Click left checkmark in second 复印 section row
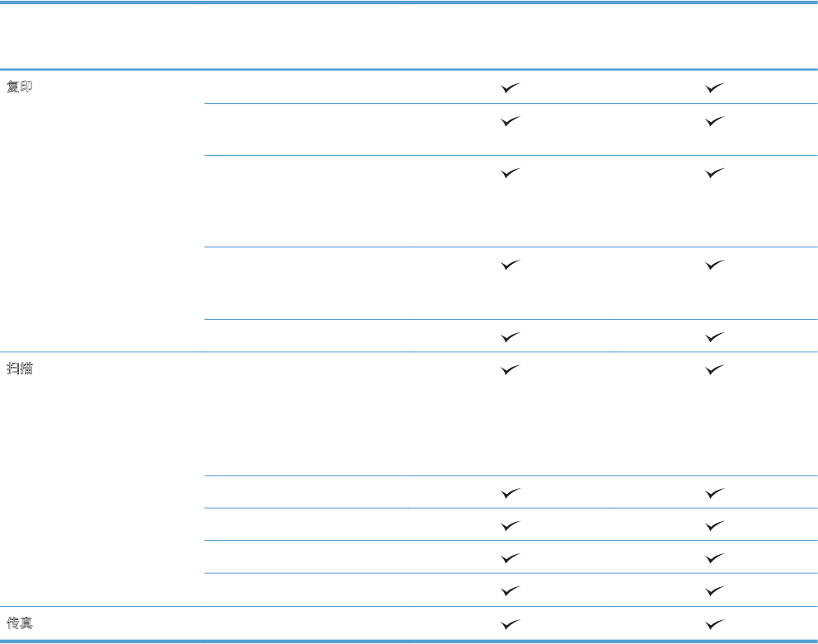This screenshot has height=644, width=818. tap(510, 120)
